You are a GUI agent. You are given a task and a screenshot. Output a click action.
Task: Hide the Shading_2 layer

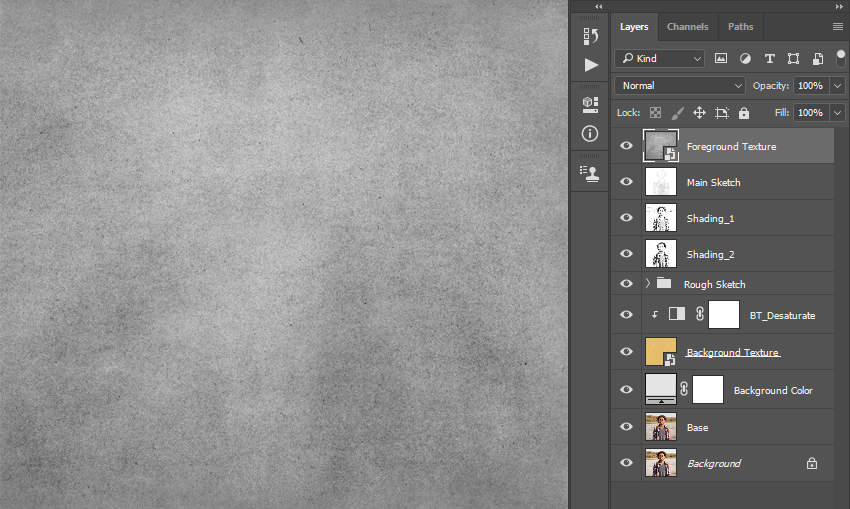[x=626, y=253]
